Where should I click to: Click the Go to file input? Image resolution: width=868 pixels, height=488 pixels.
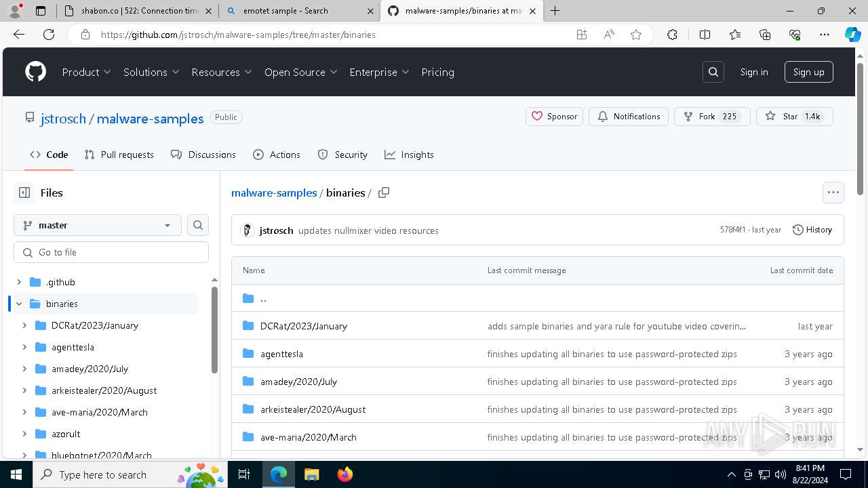click(111, 252)
